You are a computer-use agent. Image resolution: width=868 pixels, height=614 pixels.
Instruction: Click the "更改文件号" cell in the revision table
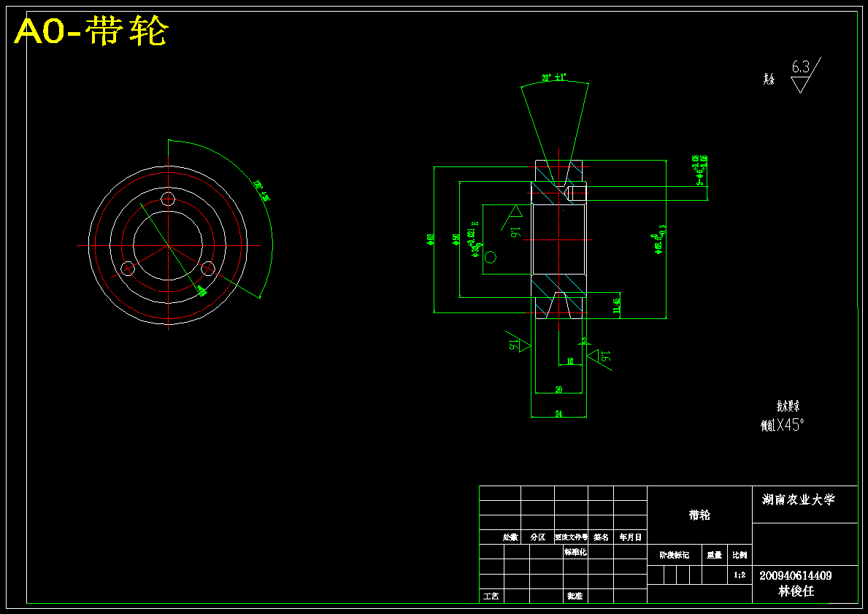pyautogui.click(x=572, y=537)
